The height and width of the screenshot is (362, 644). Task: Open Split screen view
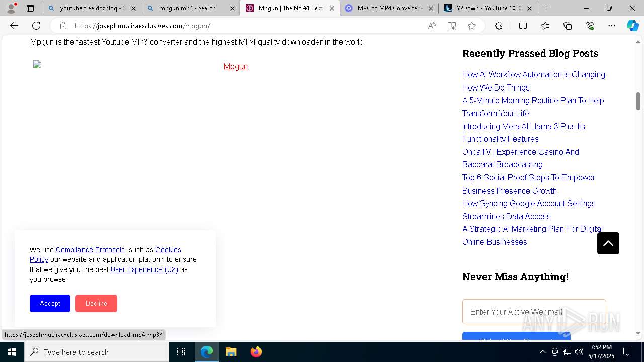(x=523, y=26)
